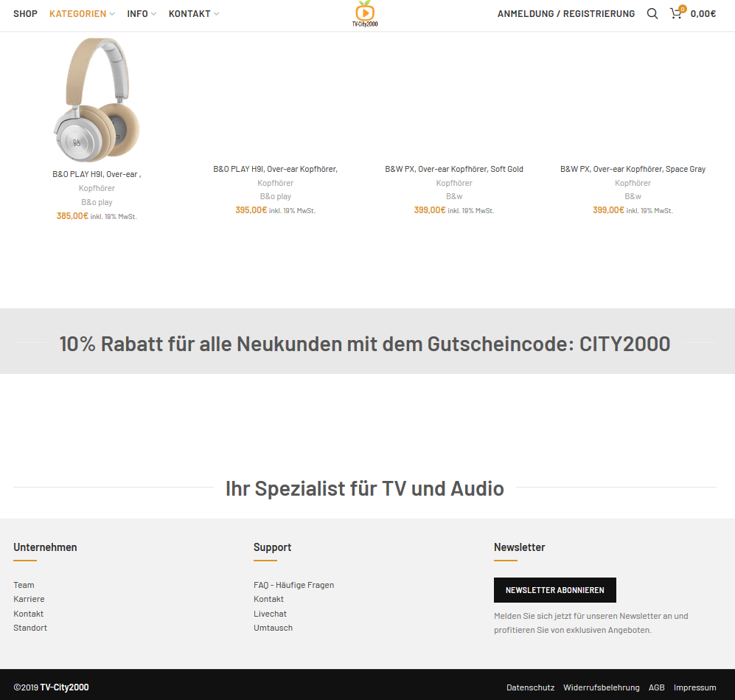Click the TV-City2000 logo
The width and height of the screenshot is (735, 700).
tap(365, 14)
